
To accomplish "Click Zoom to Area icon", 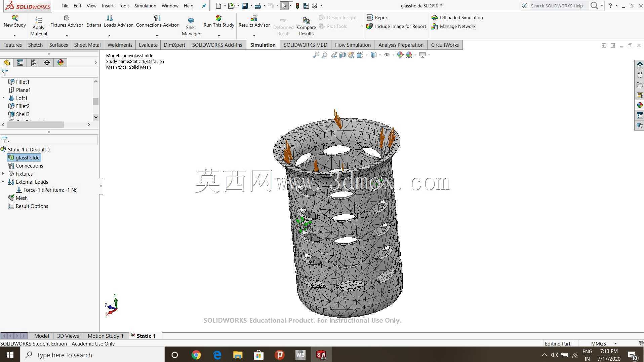I will tap(325, 55).
